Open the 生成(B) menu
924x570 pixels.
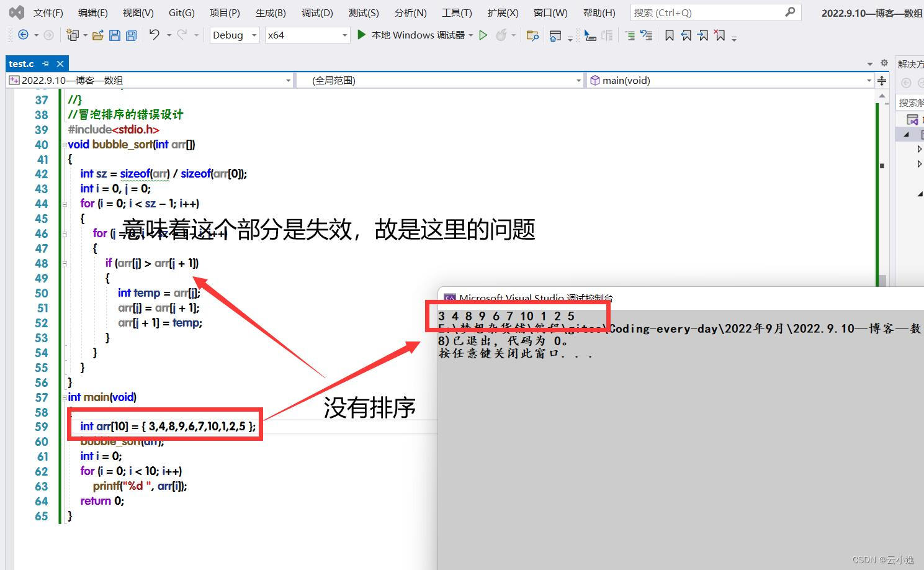pos(271,12)
